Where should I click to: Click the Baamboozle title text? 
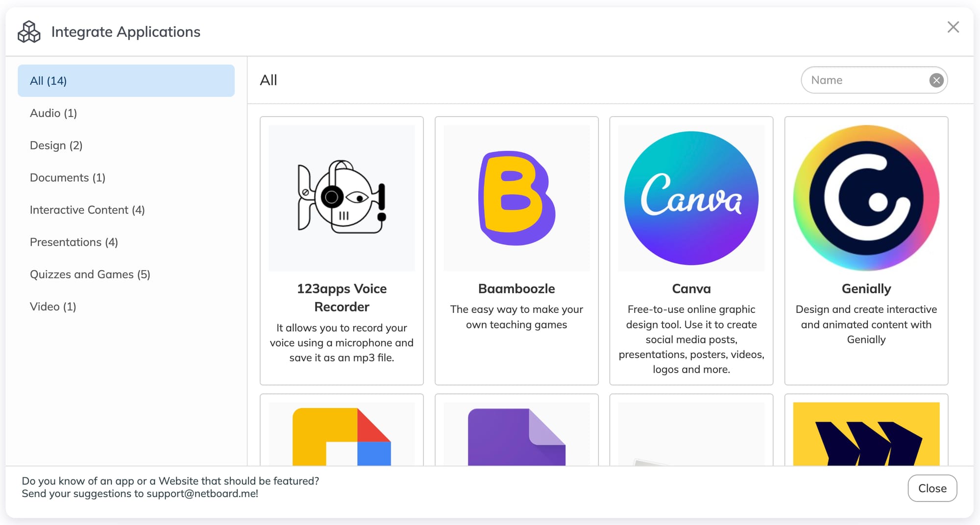pos(516,289)
